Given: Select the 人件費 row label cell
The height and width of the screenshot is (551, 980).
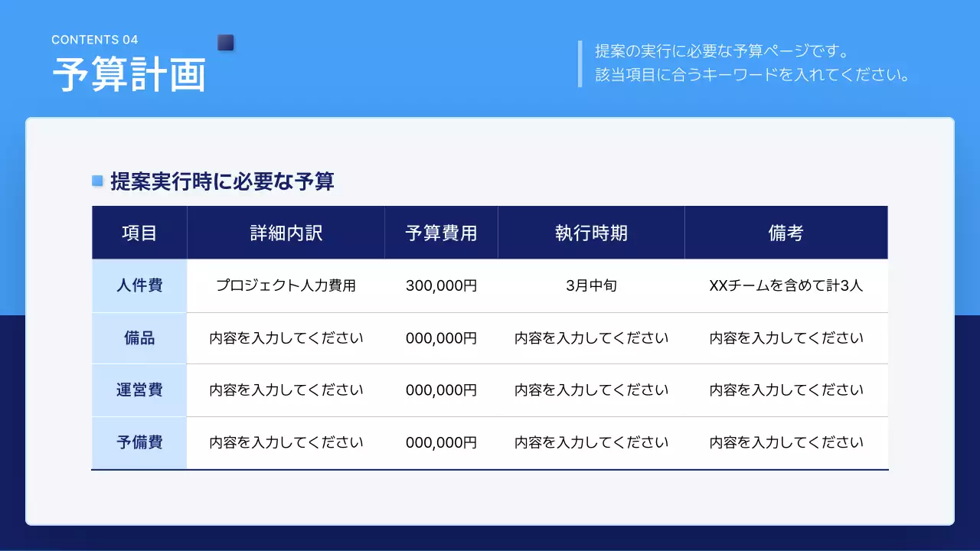Looking at the screenshot, I should [x=139, y=285].
